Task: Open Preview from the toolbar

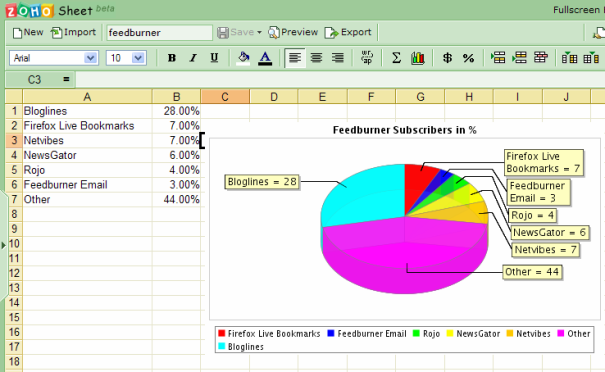Action: tap(293, 32)
